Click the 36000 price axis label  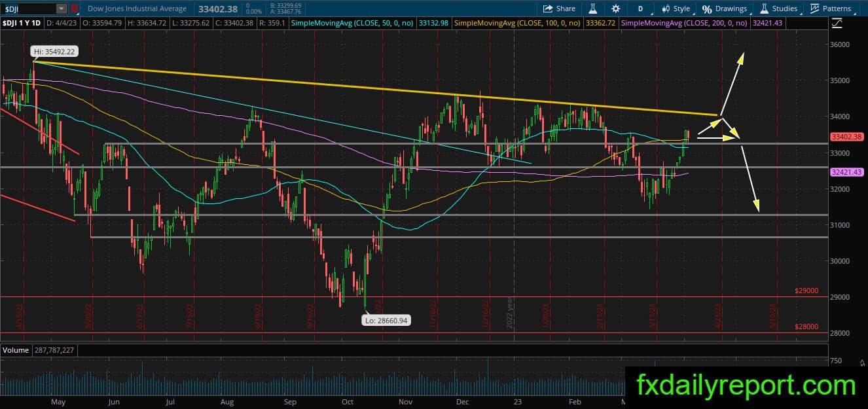click(841, 44)
